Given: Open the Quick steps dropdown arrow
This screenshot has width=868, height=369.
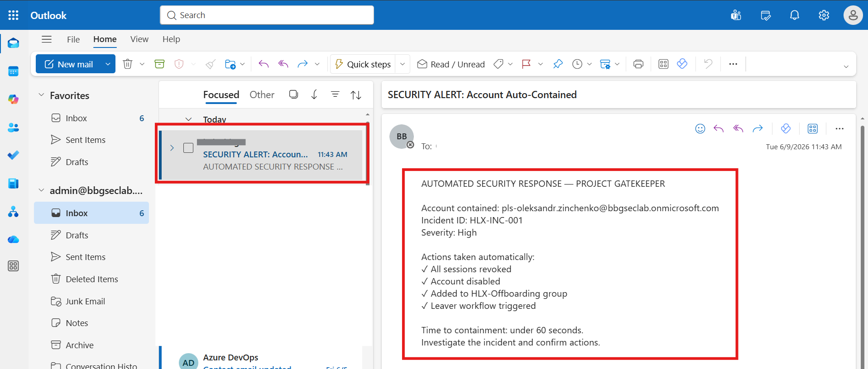Looking at the screenshot, I should pyautogui.click(x=403, y=64).
